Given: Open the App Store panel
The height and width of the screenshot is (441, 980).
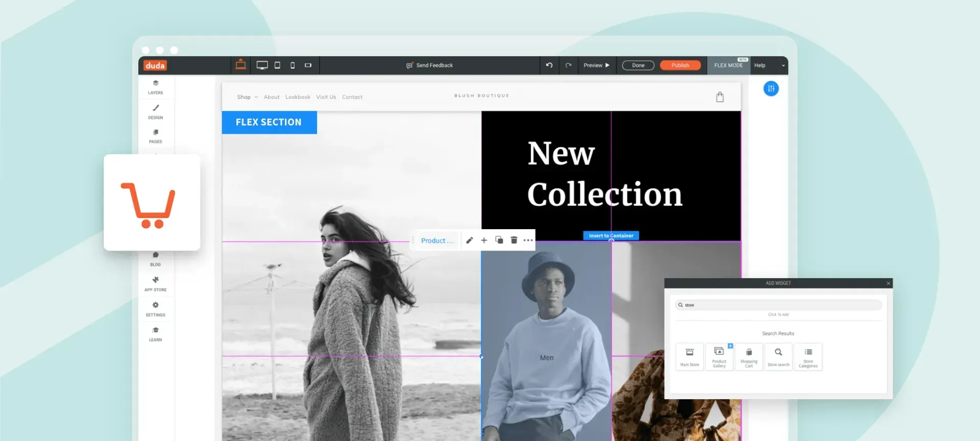Looking at the screenshot, I should point(156,284).
